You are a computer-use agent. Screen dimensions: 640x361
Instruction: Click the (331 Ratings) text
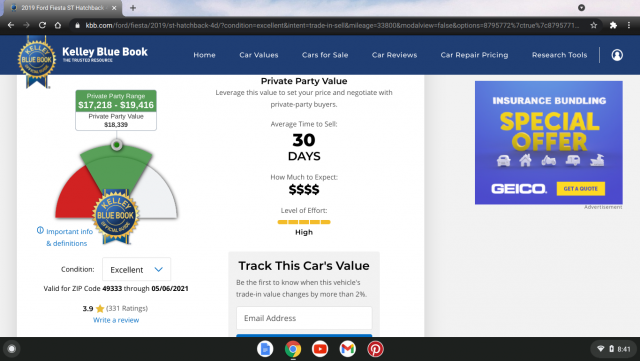pos(127,308)
